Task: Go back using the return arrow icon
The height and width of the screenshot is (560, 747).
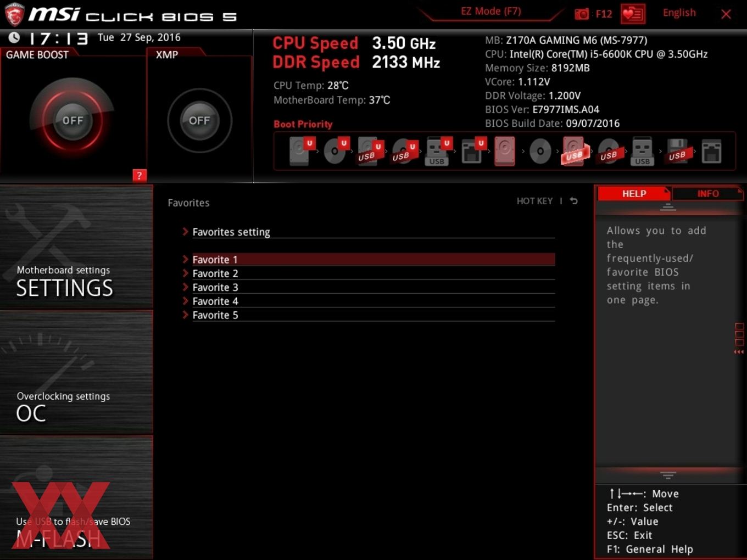Action: [573, 201]
